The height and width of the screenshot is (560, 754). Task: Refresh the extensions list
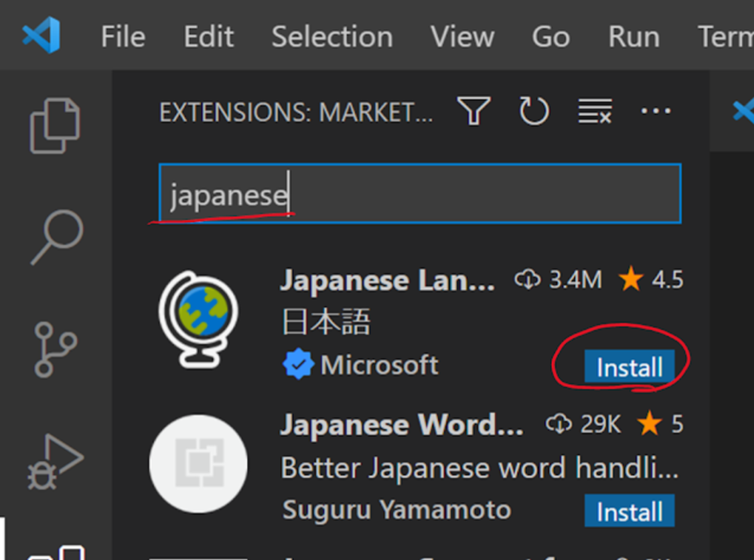[534, 111]
